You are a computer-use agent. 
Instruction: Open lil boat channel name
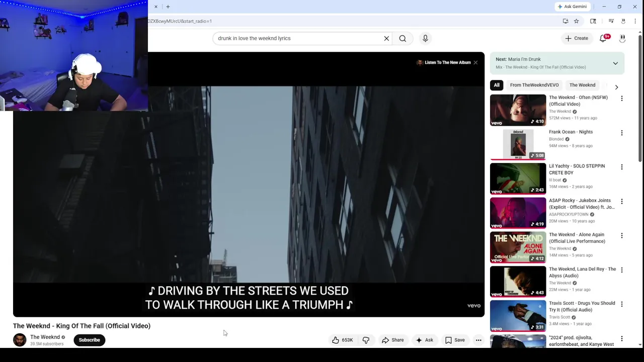(555, 180)
